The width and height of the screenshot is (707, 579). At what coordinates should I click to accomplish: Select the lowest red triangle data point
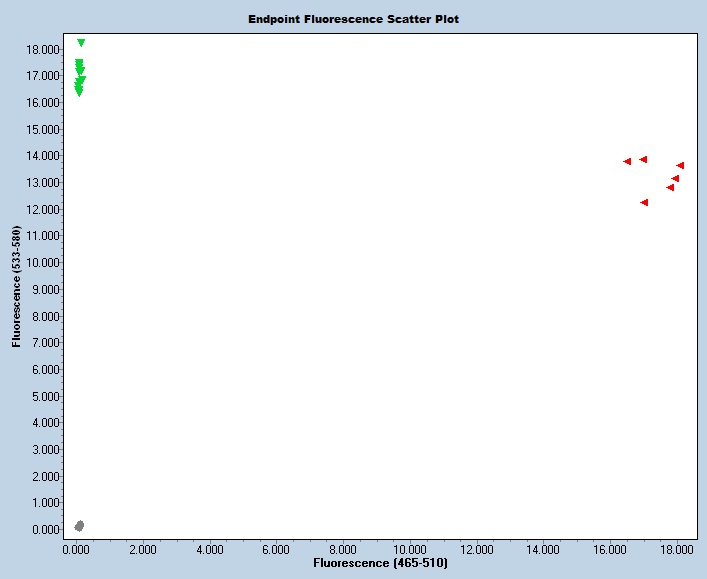(x=644, y=203)
